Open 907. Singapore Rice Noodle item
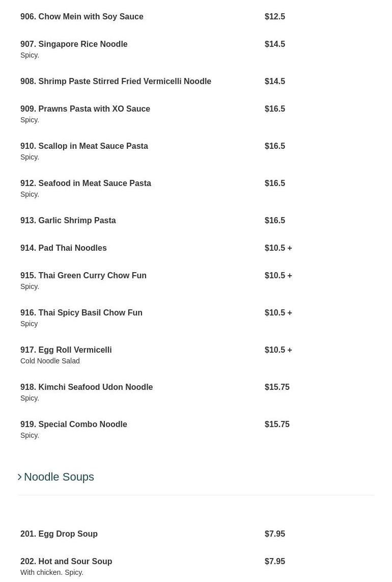The width and height of the screenshot is (392, 582). click(74, 44)
